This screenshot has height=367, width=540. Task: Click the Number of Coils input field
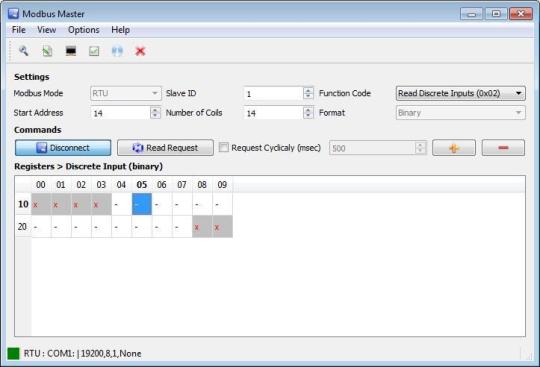(274, 113)
